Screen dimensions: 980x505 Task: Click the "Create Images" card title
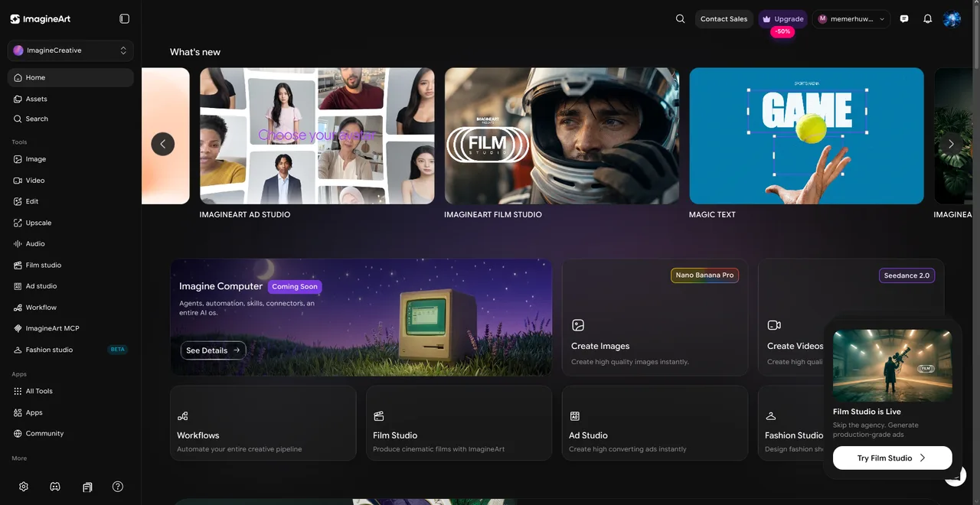pyautogui.click(x=600, y=346)
